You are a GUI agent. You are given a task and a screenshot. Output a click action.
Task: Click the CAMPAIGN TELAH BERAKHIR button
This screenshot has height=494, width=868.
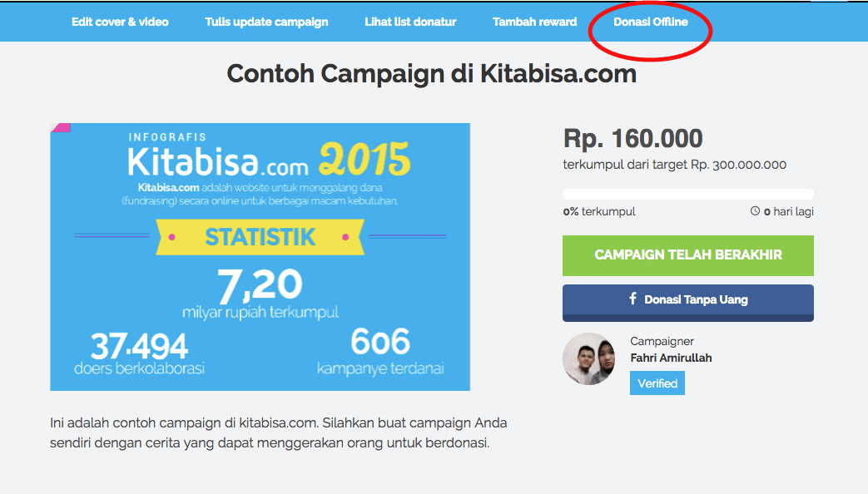pyautogui.click(x=687, y=255)
